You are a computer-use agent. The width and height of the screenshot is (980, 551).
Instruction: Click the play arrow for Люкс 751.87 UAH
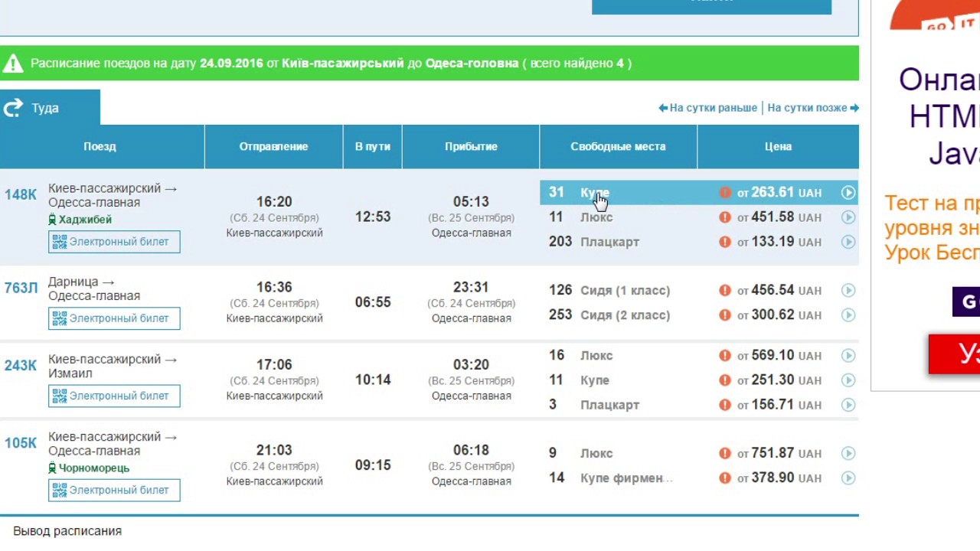[x=848, y=453]
